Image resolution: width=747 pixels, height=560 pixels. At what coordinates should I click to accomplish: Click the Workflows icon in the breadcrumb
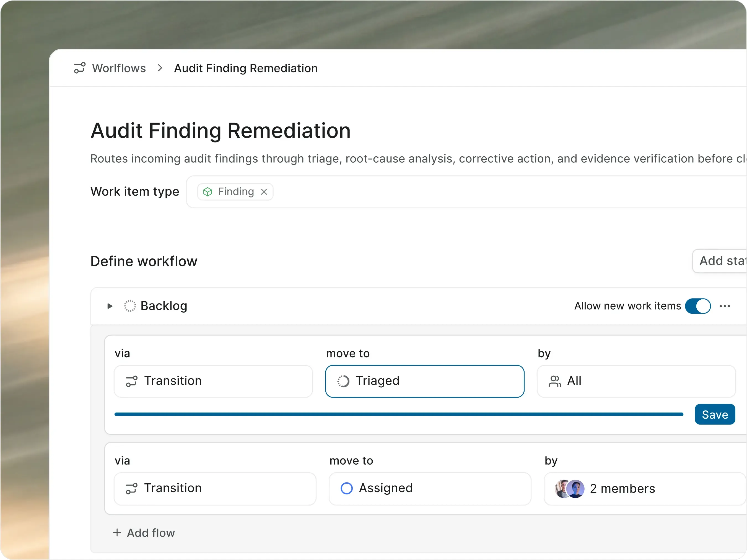80,68
